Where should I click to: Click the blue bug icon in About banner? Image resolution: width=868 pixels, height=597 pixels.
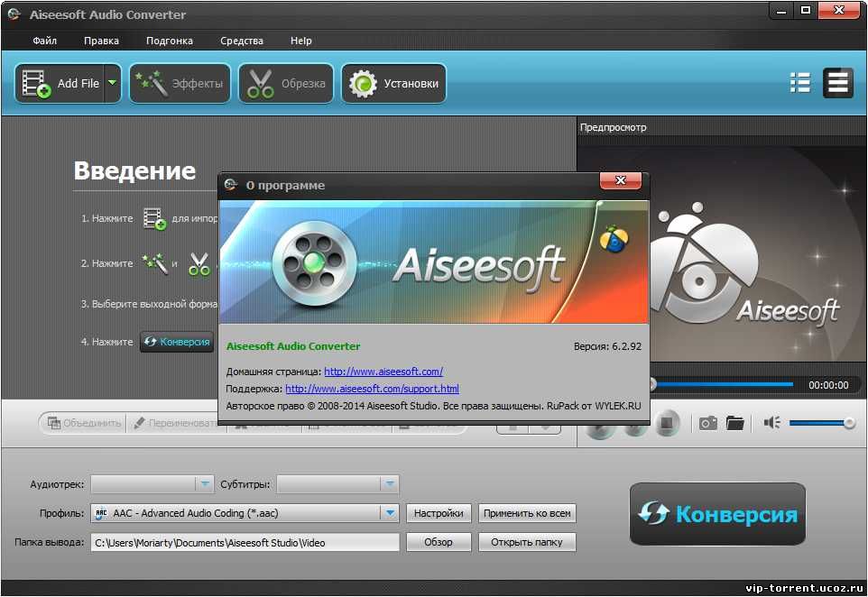coord(614,239)
